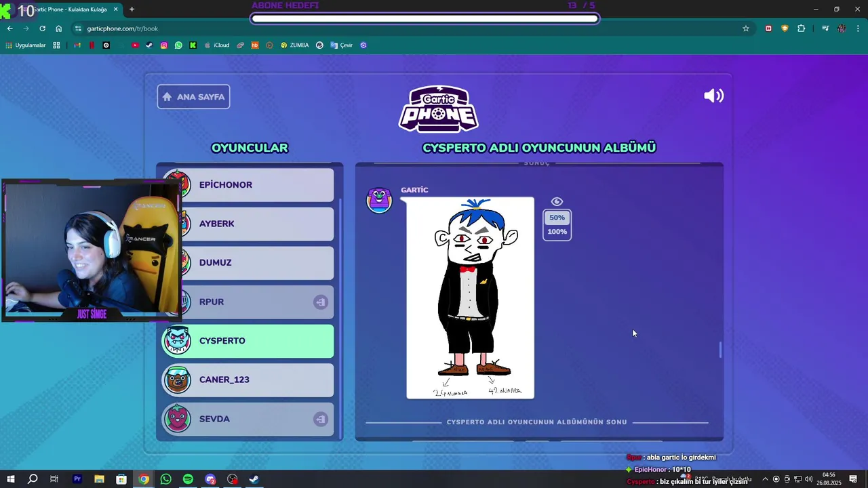Open the hb bookmark

[x=255, y=45]
